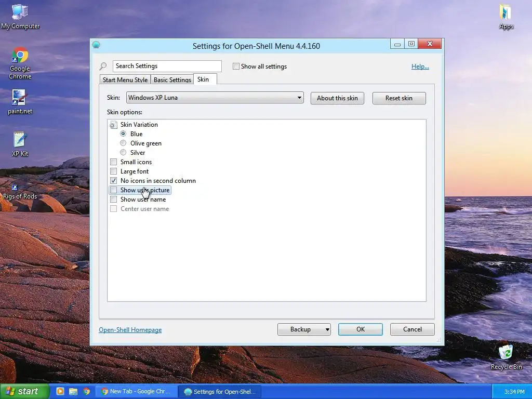Maximize the Open-Shell settings window

[411, 44]
